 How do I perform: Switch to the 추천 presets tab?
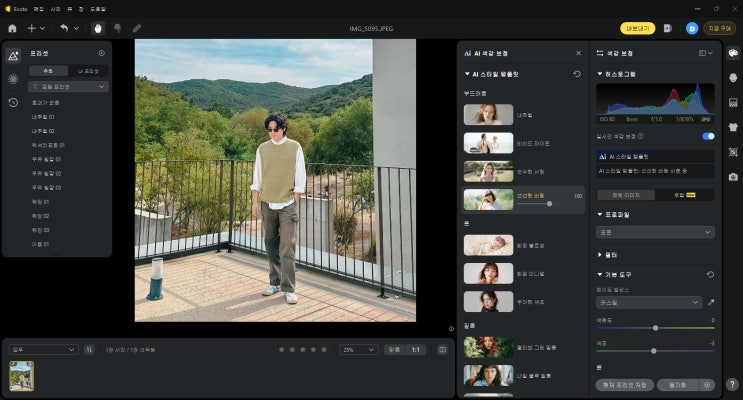pyautogui.click(x=48, y=71)
